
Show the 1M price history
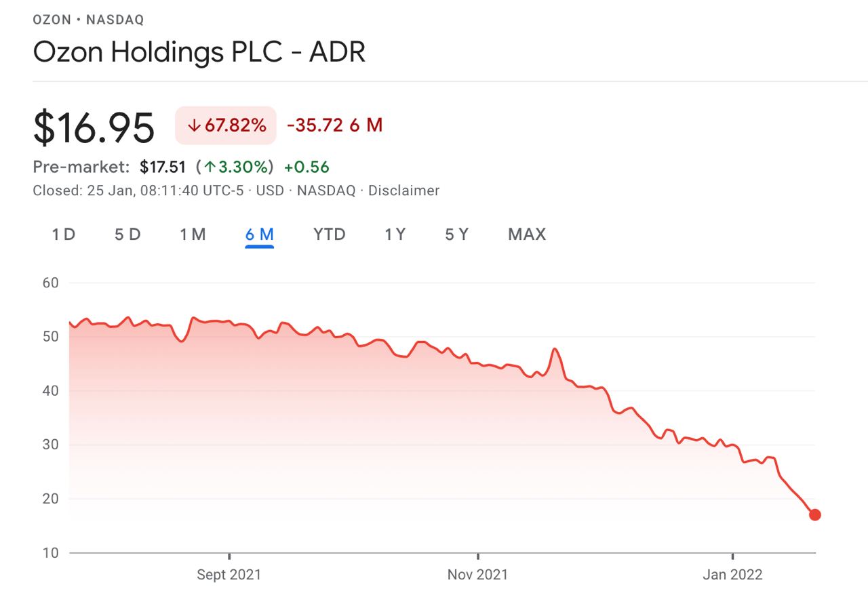tap(193, 235)
